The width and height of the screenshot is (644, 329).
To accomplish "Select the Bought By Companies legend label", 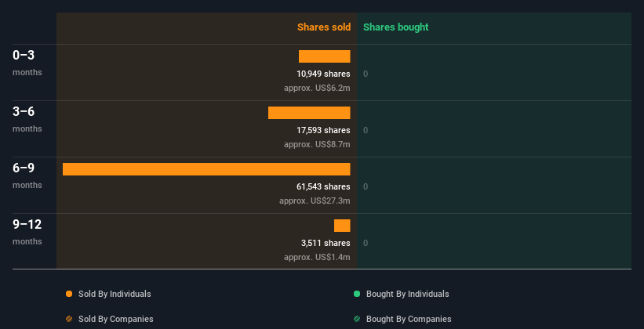I will 409,319.
